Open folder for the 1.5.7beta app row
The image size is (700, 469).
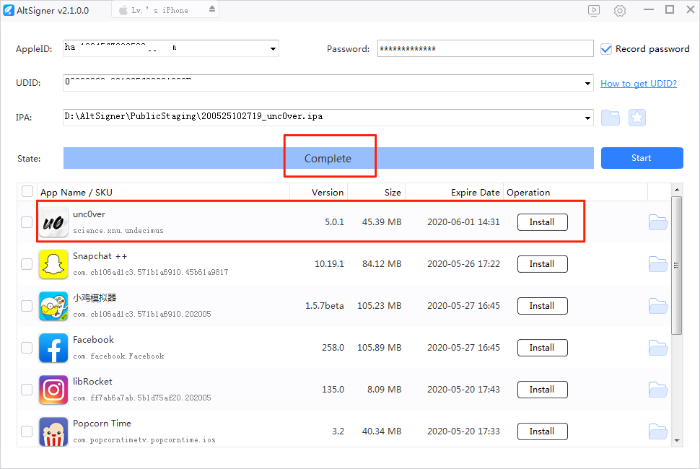(658, 306)
